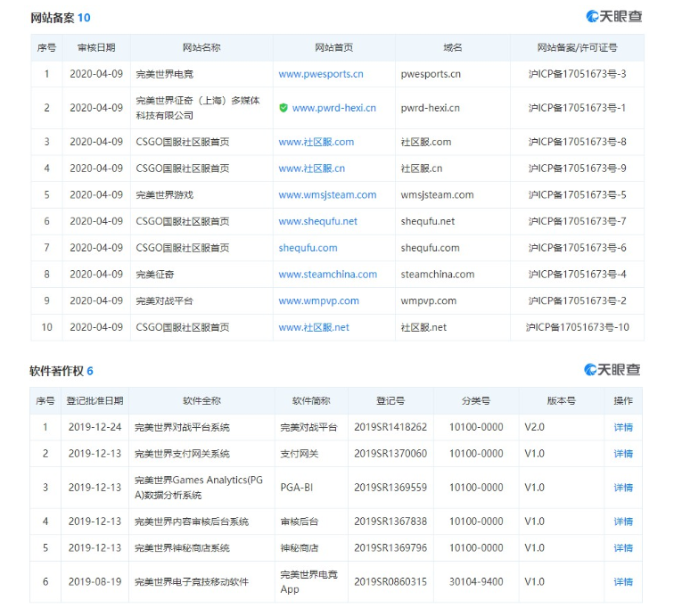Click the 分类号 column header
The height and width of the screenshot is (616, 682).
476,401
